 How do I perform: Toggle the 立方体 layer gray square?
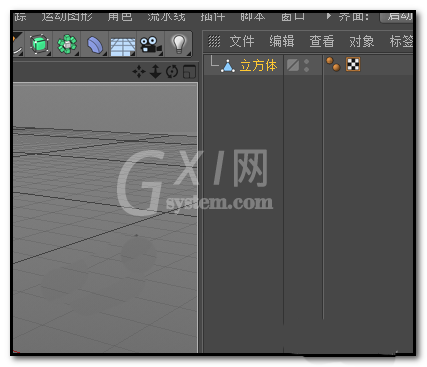(x=293, y=65)
